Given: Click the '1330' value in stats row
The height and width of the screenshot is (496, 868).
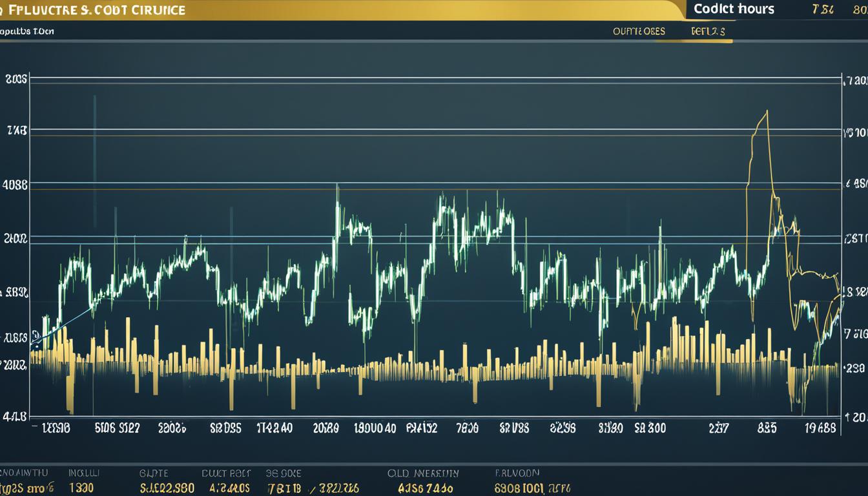Looking at the screenshot, I should [x=81, y=489].
